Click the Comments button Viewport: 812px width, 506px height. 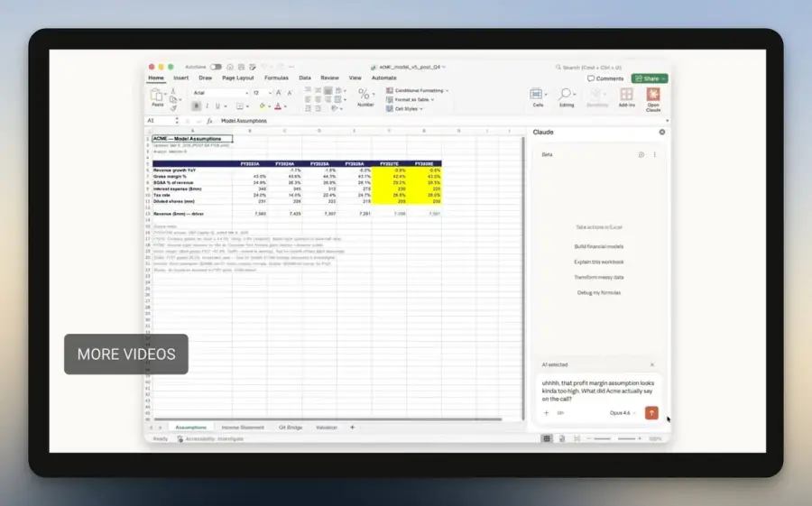point(605,78)
